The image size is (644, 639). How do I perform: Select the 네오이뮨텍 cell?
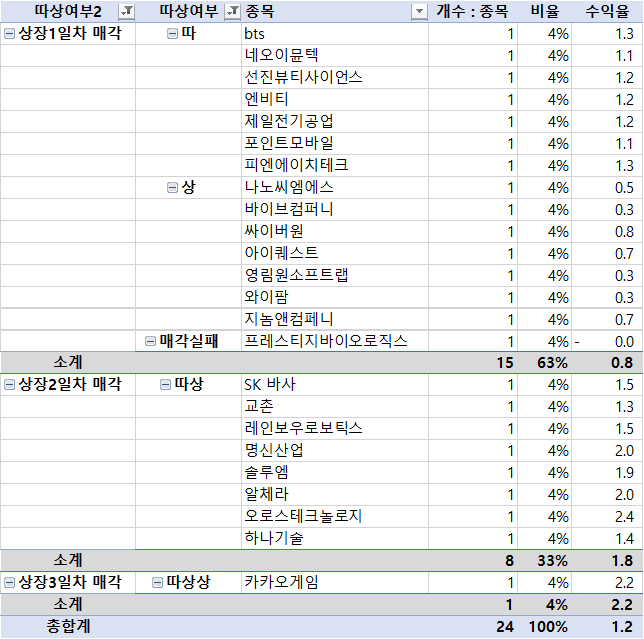click(335, 55)
